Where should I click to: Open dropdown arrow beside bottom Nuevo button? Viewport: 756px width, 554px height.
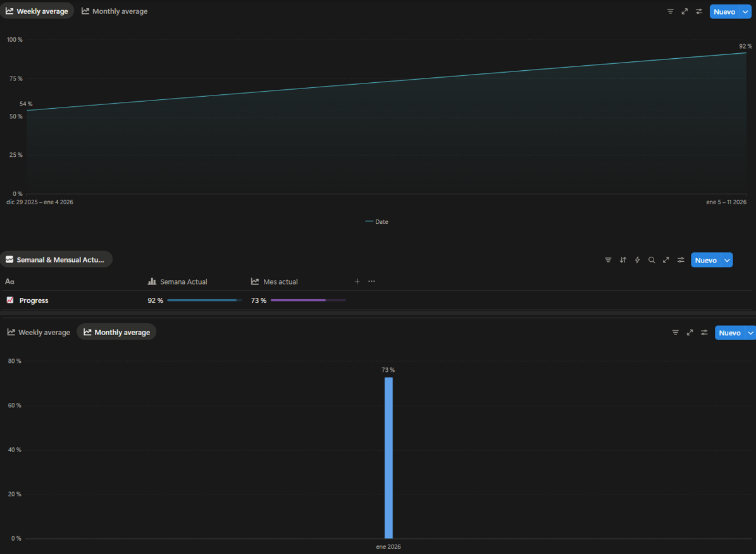coord(750,333)
